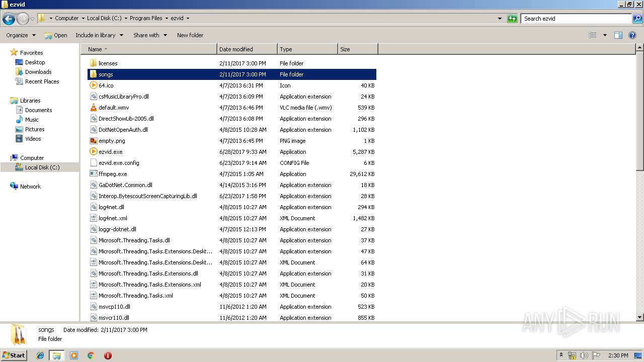Click the Action Center flag tray icon

point(596,355)
